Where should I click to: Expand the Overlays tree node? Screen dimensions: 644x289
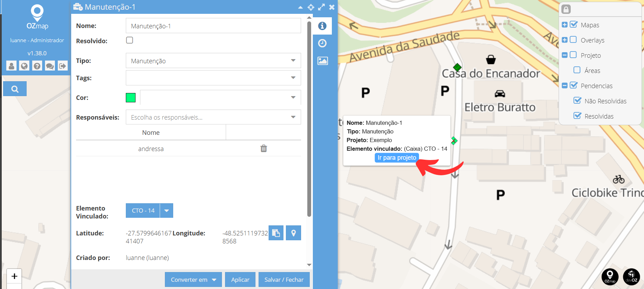[564, 40]
